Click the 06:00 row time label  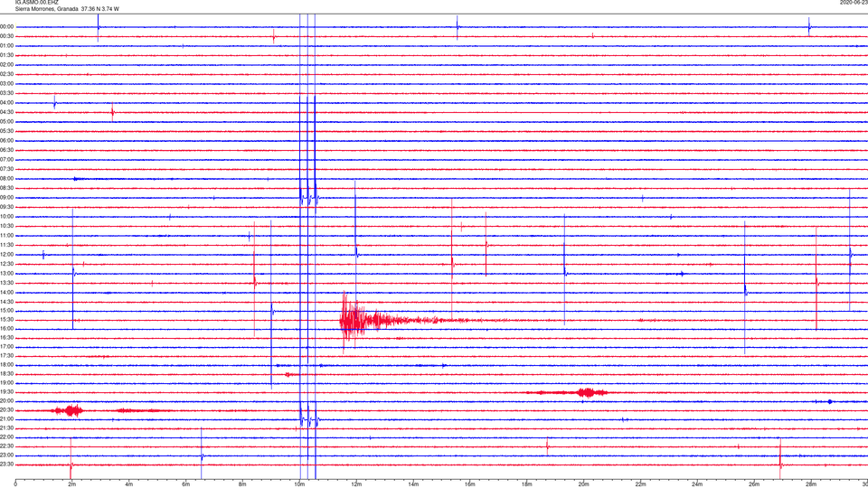coord(6,141)
